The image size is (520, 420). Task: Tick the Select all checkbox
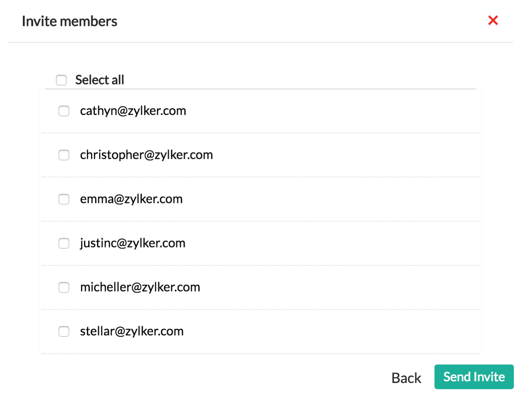[x=61, y=80]
